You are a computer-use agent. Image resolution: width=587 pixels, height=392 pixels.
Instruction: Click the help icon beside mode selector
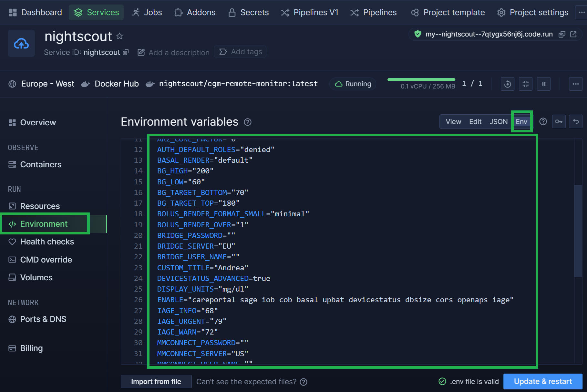pos(543,121)
